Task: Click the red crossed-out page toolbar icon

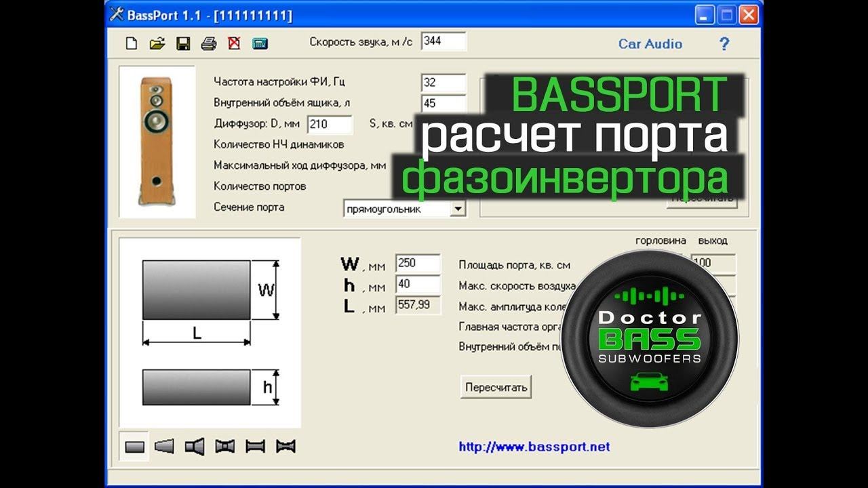Action: point(234,44)
